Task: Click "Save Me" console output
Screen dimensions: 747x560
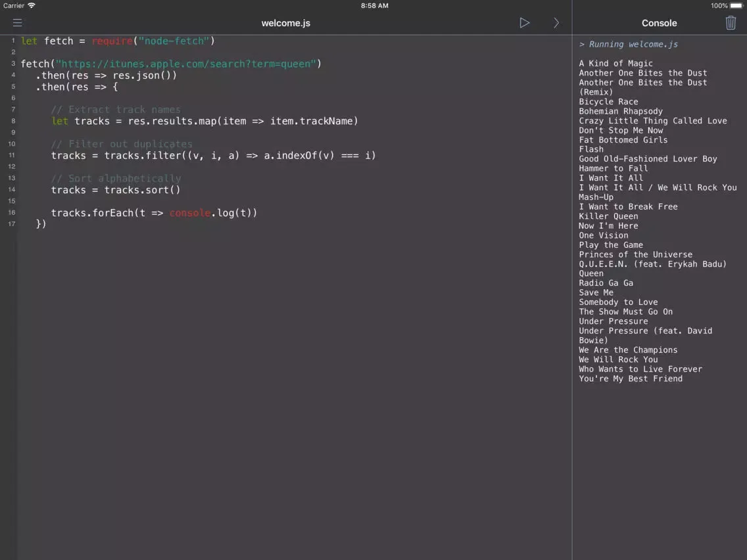Action: (x=596, y=292)
